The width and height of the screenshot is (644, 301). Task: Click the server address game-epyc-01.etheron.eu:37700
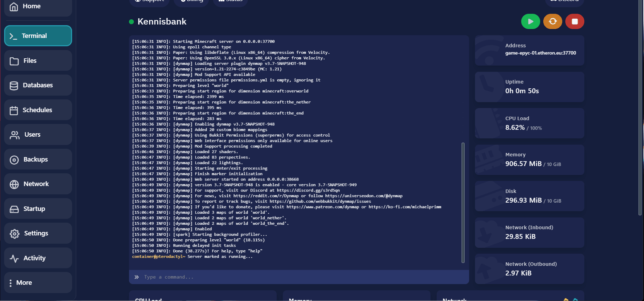tap(540, 53)
